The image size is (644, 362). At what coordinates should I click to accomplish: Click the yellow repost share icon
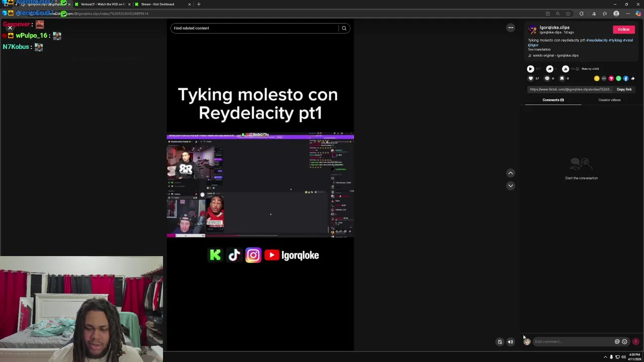click(x=597, y=78)
